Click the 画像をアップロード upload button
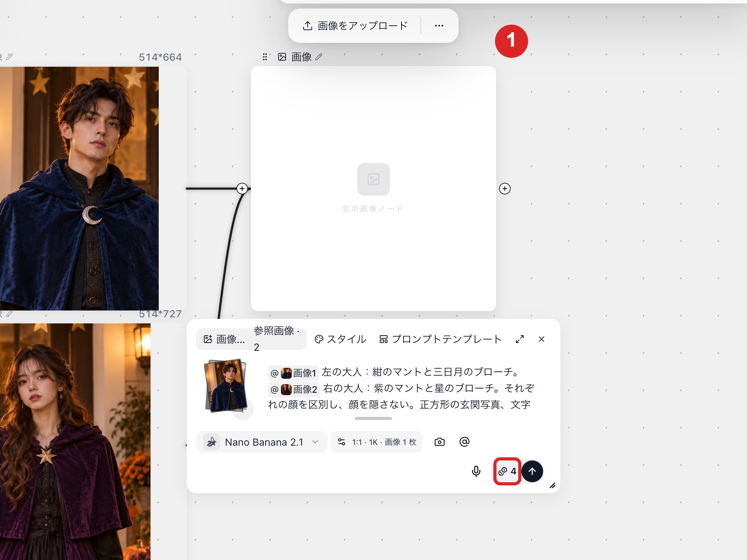 tap(355, 26)
